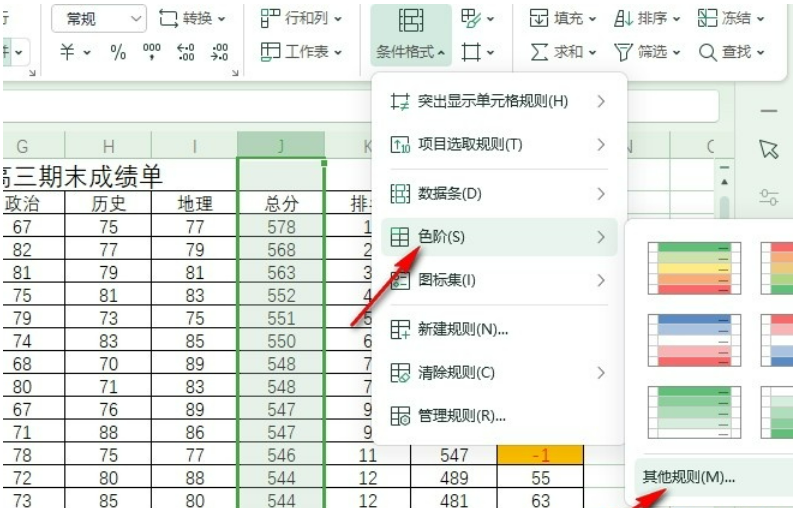Viewport: 795px width, 508px height.
Task: Click the selection arrow icon in sidebar
Action: tap(769, 149)
